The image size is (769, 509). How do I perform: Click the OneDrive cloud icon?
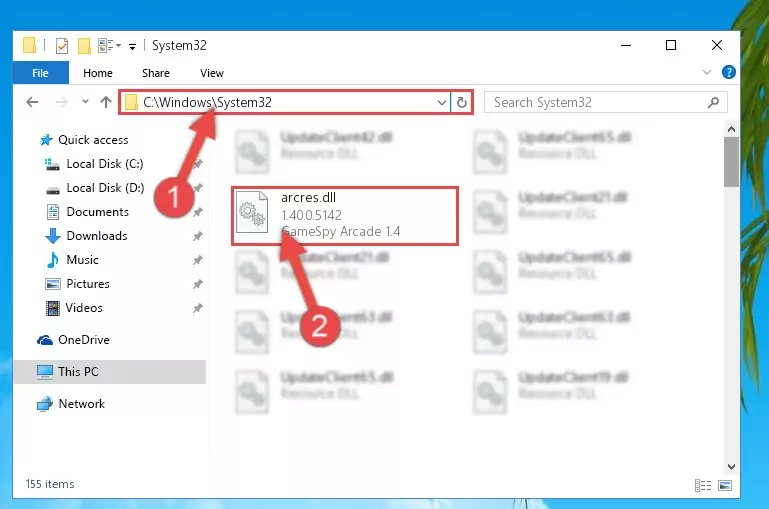(45, 340)
